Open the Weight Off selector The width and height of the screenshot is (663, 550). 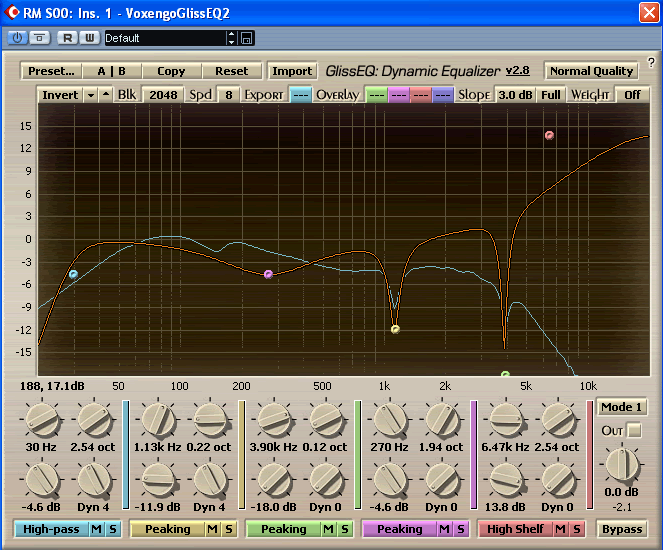(x=632, y=95)
